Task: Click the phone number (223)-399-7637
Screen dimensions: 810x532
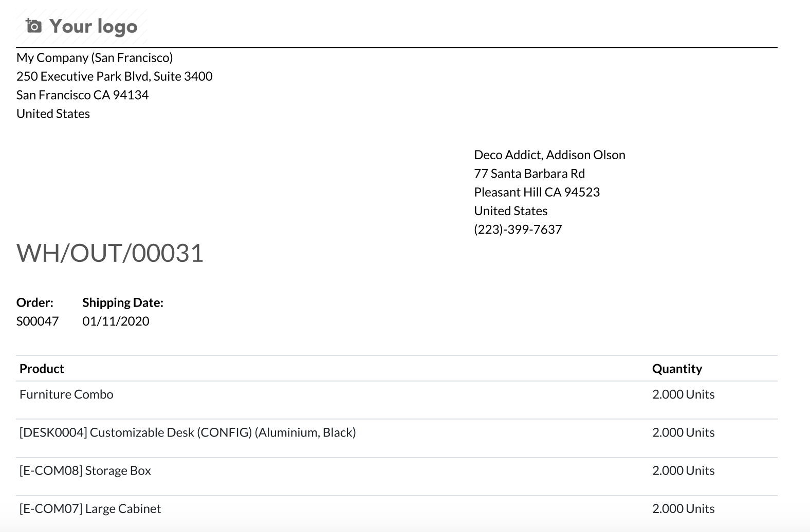Action: click(x=518, y=230)
